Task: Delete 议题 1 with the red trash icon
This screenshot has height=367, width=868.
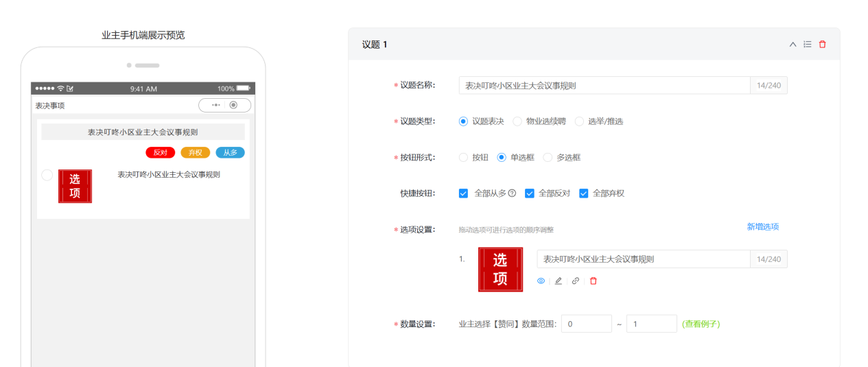Action: tap(823, 45)
